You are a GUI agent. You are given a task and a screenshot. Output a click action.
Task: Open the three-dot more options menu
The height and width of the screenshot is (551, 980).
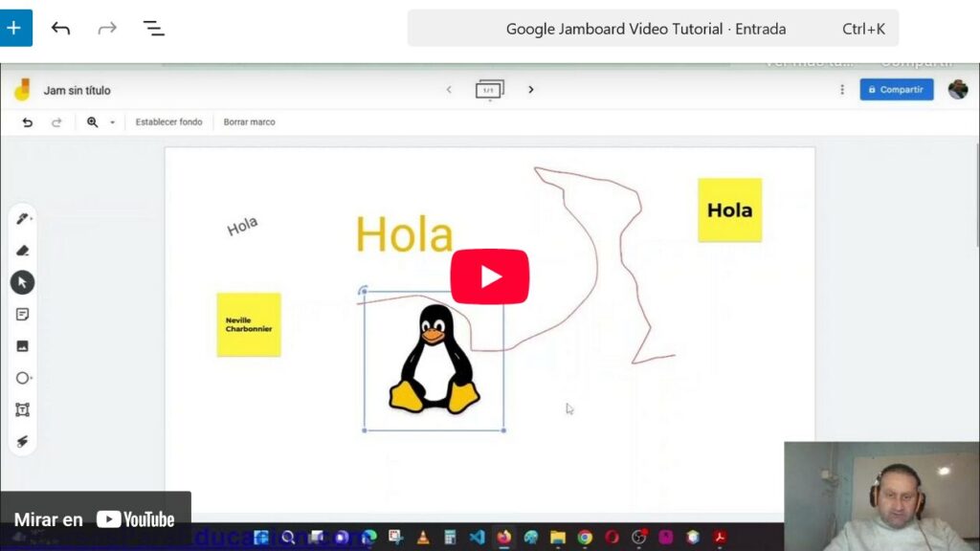[x=842, y=90]
